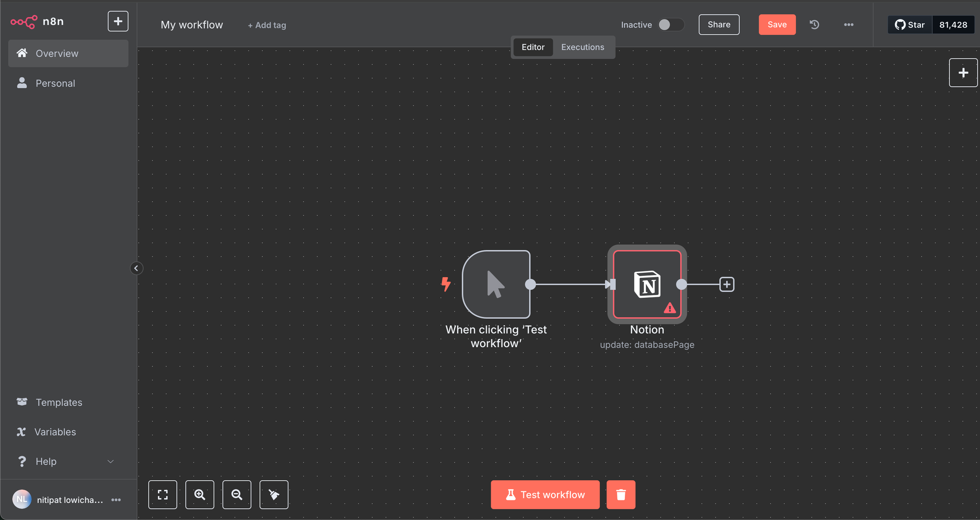Click the Notion node output connector

tap(681, 284)
